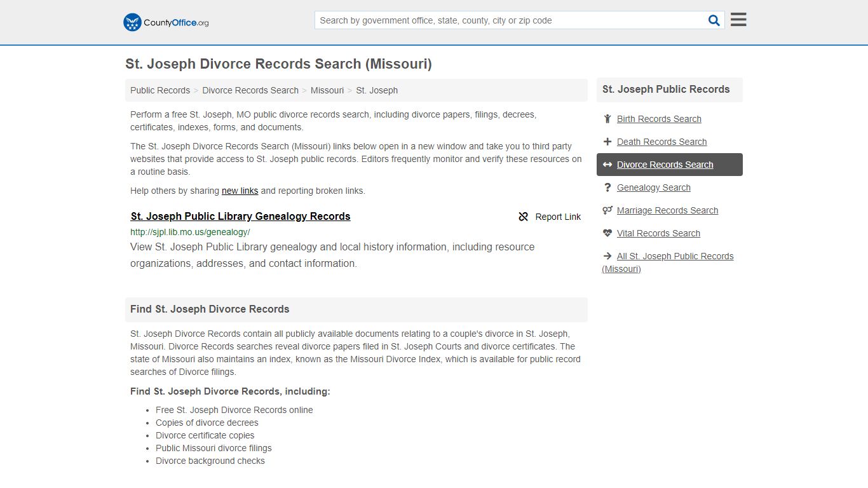Click the Divorce Records arrows icon
868x488 pixels.
click(x=607, y=165)
